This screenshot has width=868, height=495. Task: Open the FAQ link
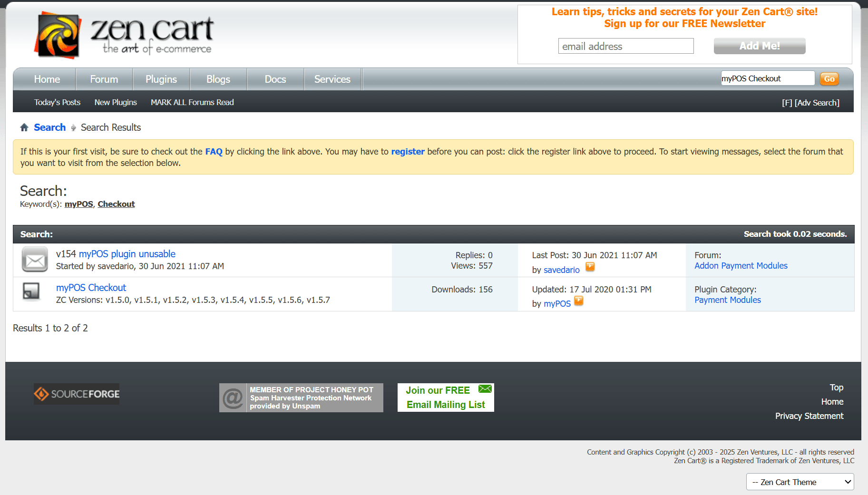coord(214,151)
